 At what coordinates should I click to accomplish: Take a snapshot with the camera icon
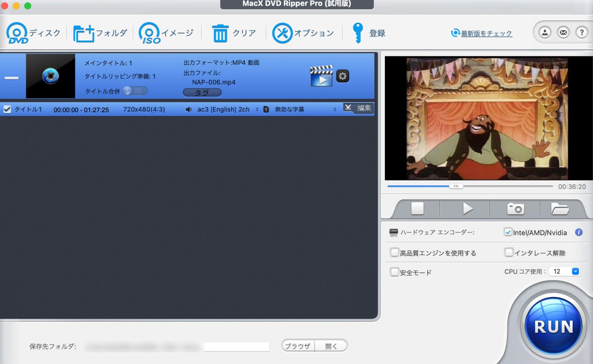515,209
